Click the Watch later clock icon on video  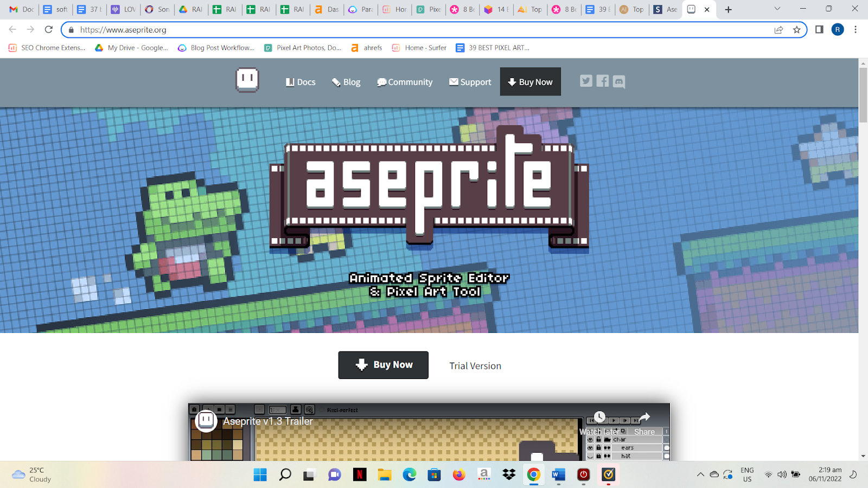[x=599, y=417]
